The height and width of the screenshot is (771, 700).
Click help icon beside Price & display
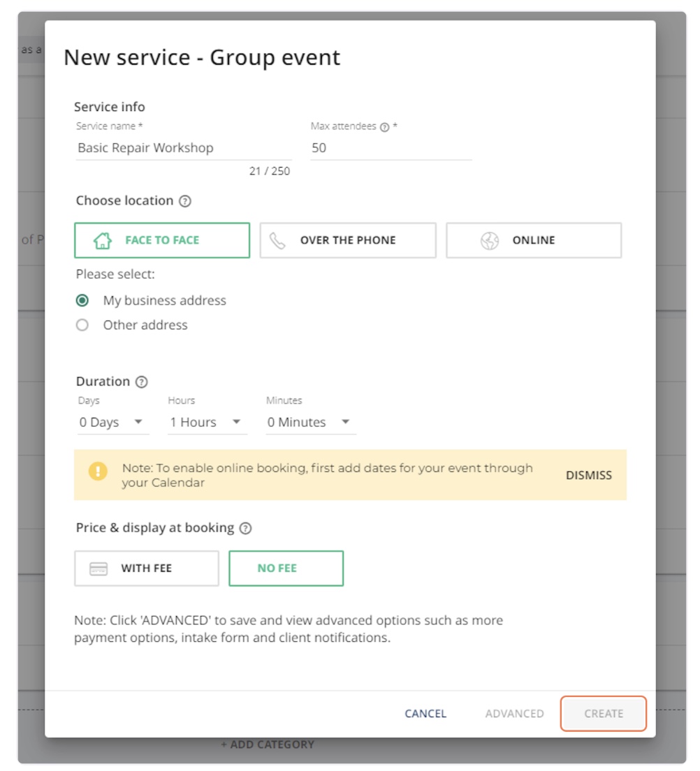(x=245, y=529)
